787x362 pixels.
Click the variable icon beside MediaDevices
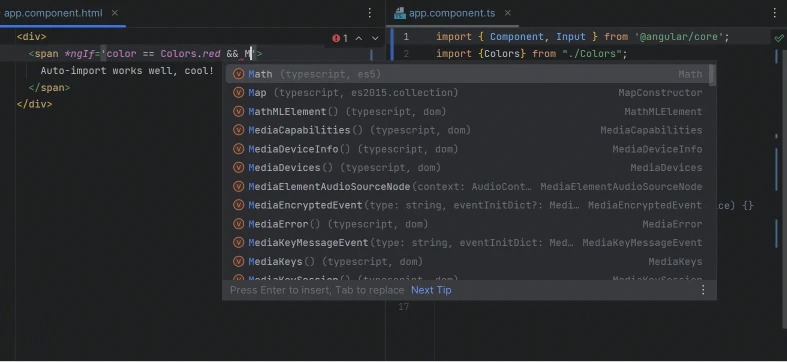(238, 168)
